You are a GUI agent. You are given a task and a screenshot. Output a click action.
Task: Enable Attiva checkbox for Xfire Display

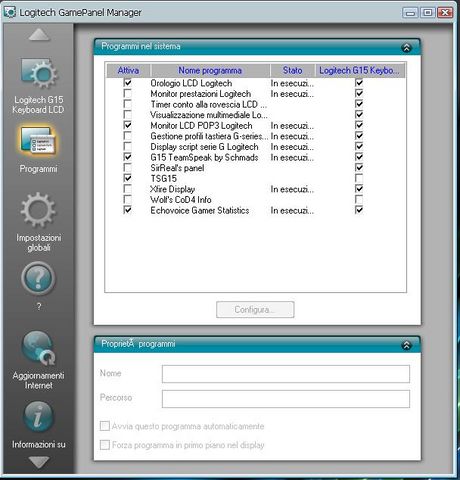[x=127, y=189]
